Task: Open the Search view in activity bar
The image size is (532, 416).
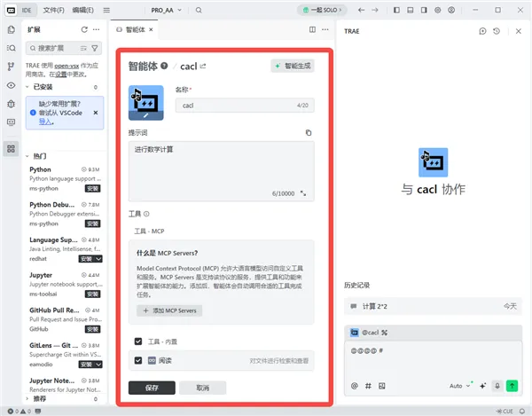Action: (x=11, y=48)
